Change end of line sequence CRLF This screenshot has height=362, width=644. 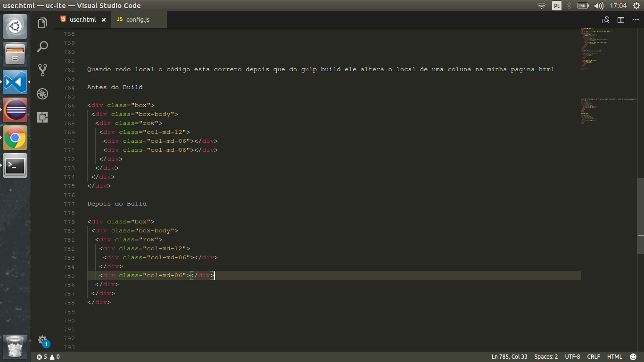594,357
